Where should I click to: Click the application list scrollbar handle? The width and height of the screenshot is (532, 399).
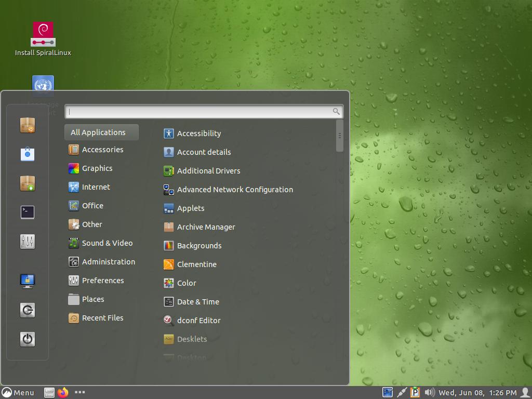(340, 136)
